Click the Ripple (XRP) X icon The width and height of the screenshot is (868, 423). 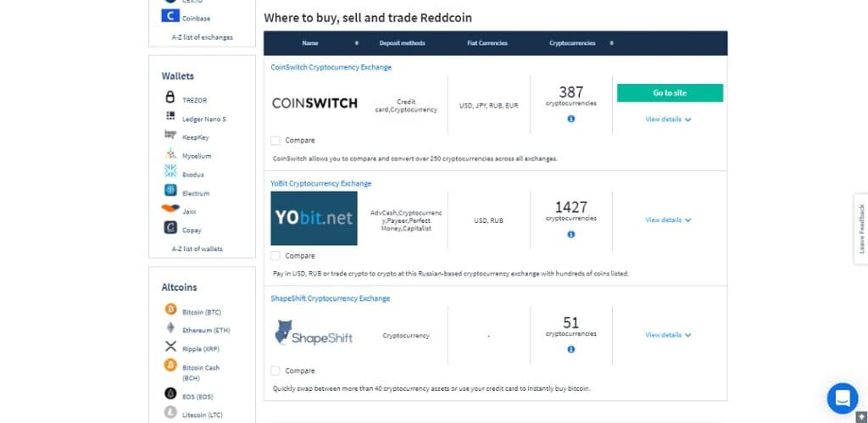coord(170,347)
